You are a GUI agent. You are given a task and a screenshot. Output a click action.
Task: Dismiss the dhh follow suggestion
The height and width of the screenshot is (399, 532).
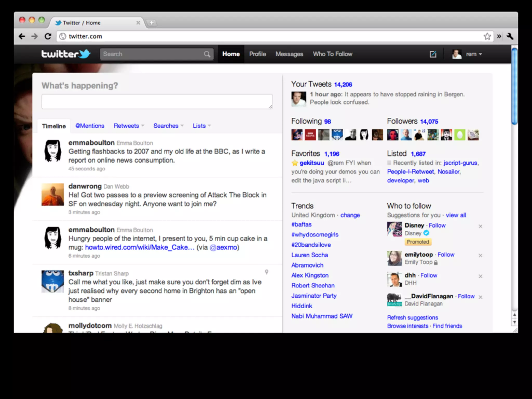[x=480, y=276]
